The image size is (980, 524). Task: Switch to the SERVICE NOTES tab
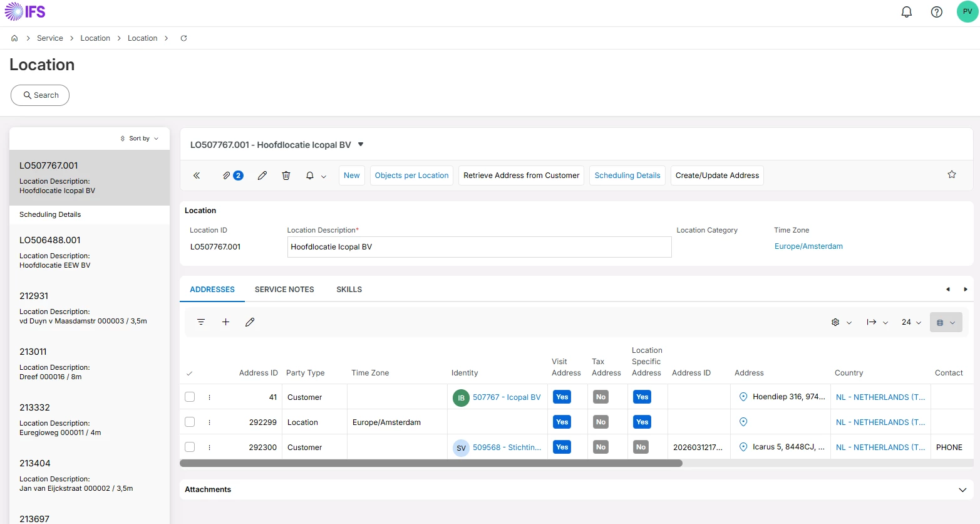[284, 290]
